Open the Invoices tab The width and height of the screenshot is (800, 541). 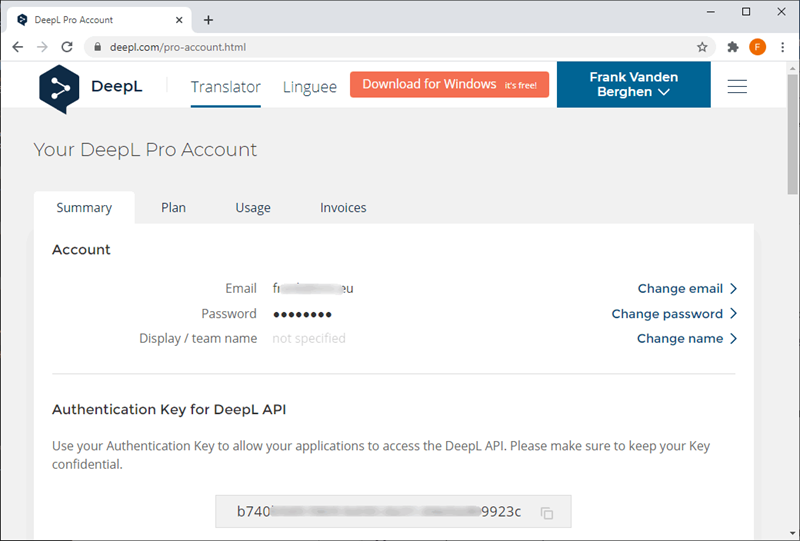[343, 208]
